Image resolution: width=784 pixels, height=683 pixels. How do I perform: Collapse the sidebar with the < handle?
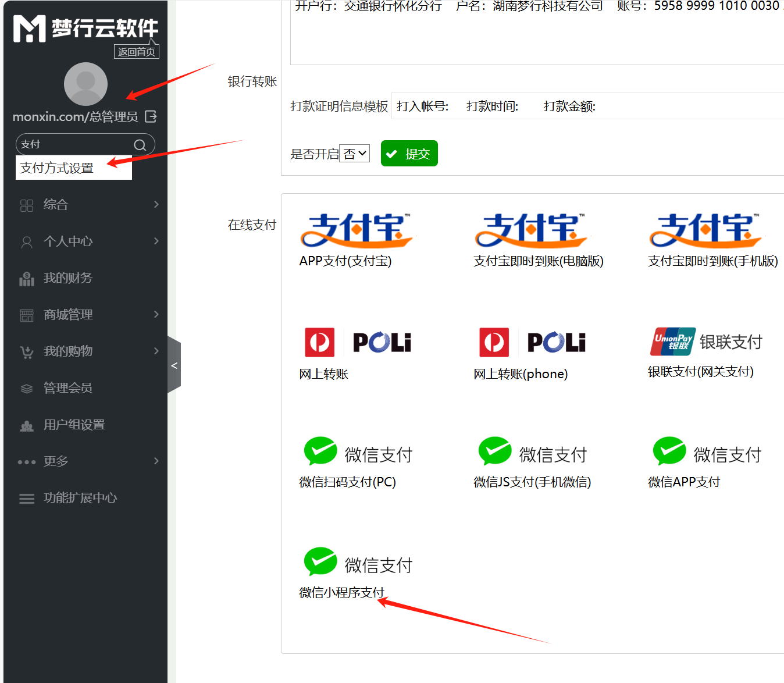point(174,365)
